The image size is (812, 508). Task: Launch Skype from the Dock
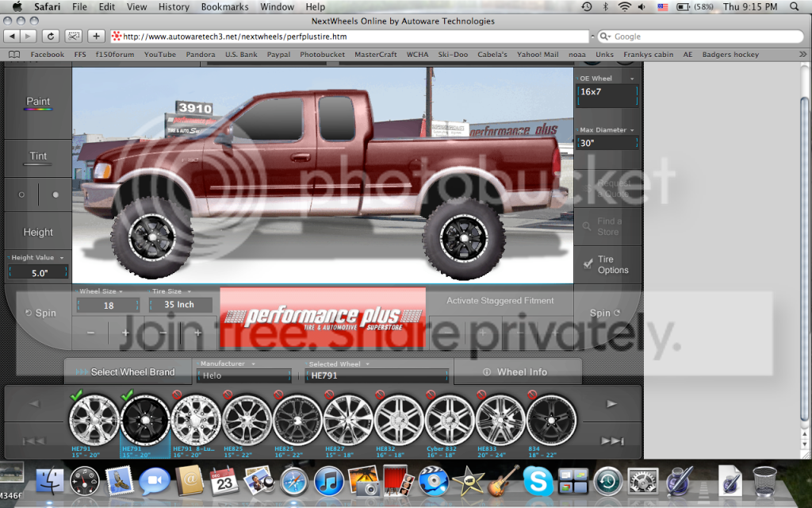pyautogui.click(x=538, y=480)
